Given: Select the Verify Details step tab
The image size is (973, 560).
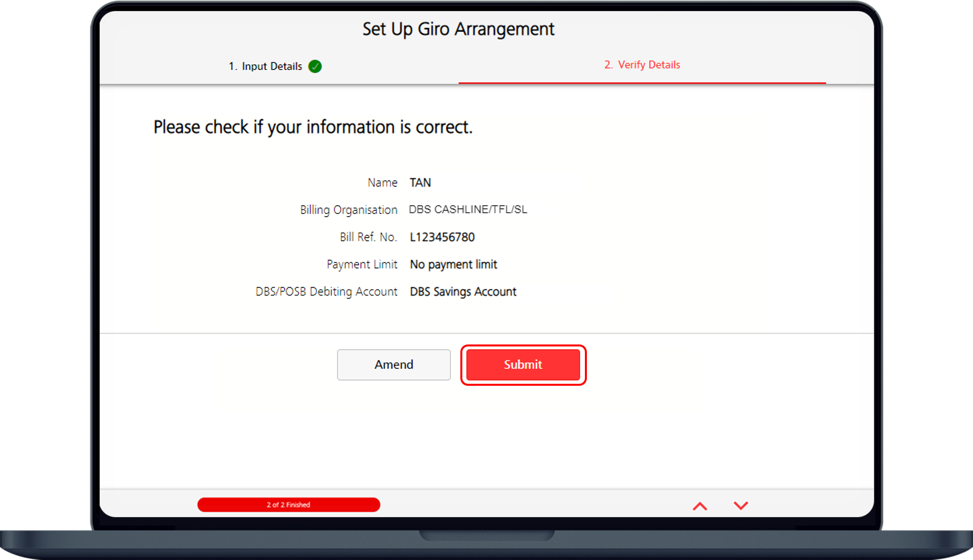Looking at the screenshot, I should pos(642,65).
